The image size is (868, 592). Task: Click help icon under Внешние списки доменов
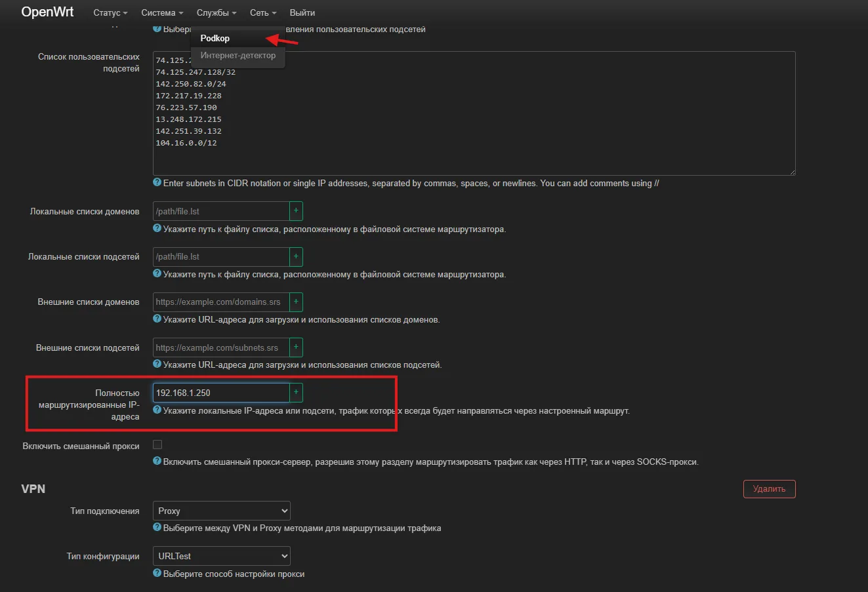tap(157, 319)
